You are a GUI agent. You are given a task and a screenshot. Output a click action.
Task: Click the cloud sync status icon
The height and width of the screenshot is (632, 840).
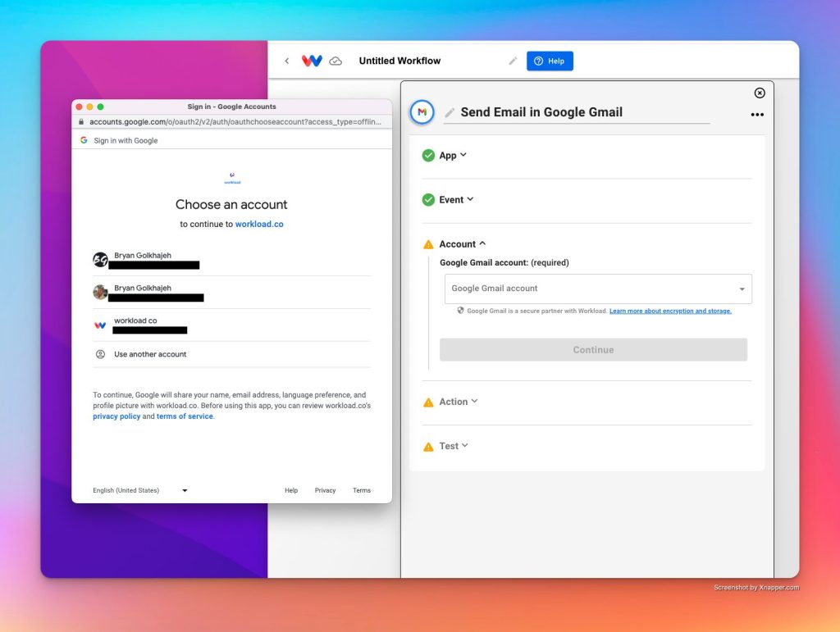click(x=336, y=61)
